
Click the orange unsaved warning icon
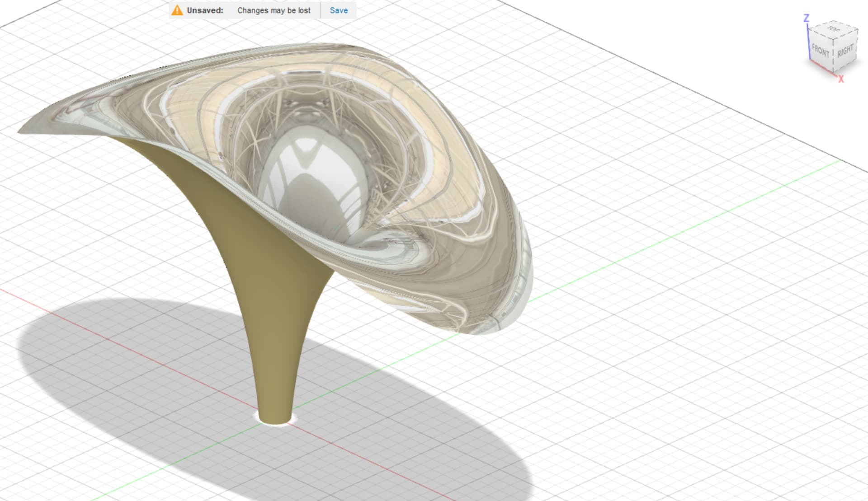pyautogui.click(x=177, y=10)
